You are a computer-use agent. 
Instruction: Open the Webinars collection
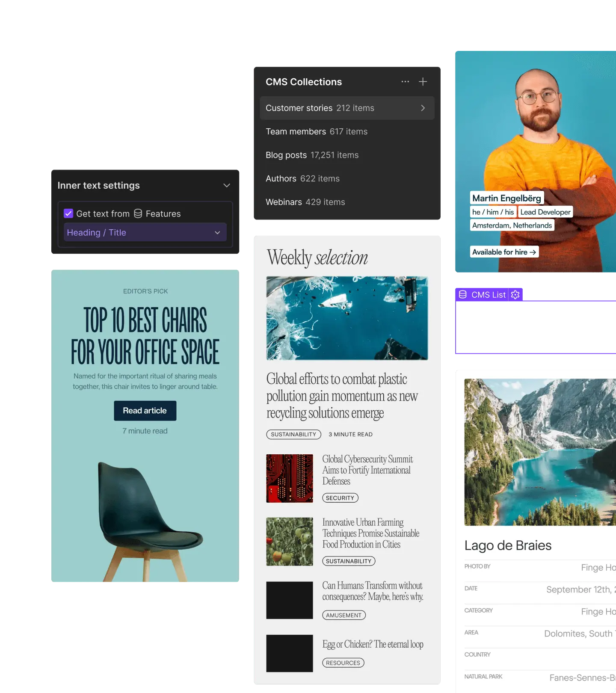click(x=305, y=202)
